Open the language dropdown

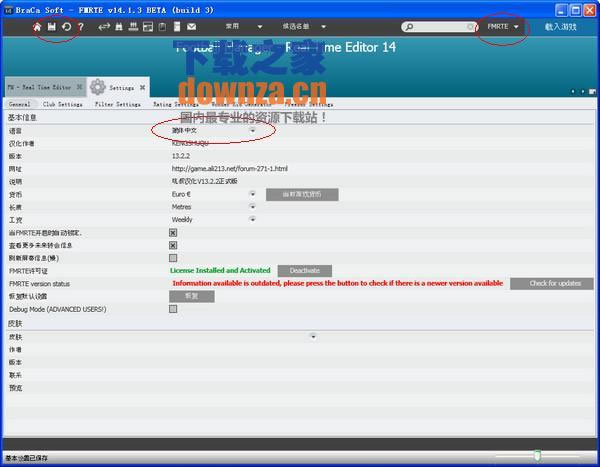(x=252, y=130)
